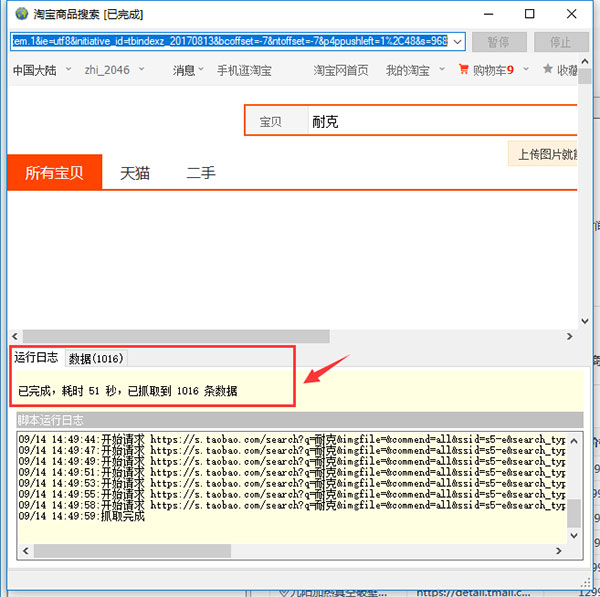Go to 淘宝网首页 link
Image resolution: width=600 pixels, height=597 pixels.
pyautogui.click(x=341, y=70)
